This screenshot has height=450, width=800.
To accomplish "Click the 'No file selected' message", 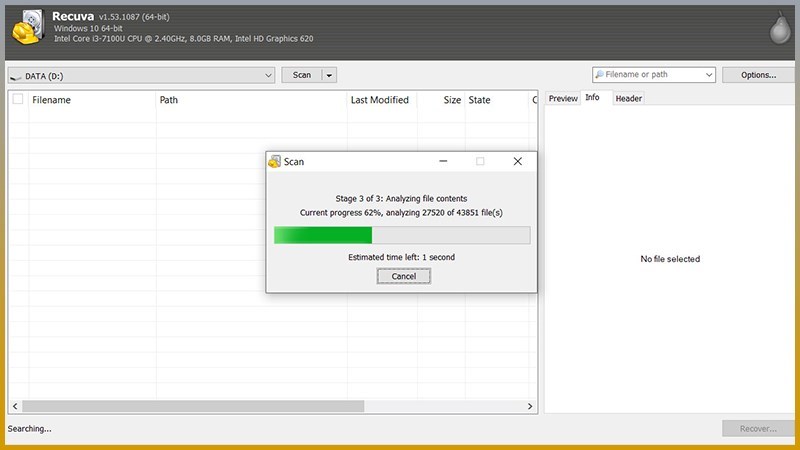I will click(670, 259).
